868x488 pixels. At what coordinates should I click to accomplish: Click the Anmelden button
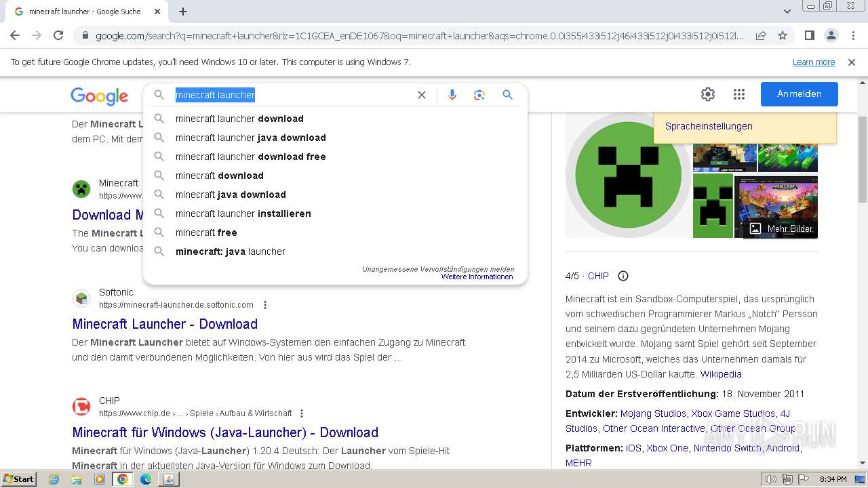click(x=800, y=94)
